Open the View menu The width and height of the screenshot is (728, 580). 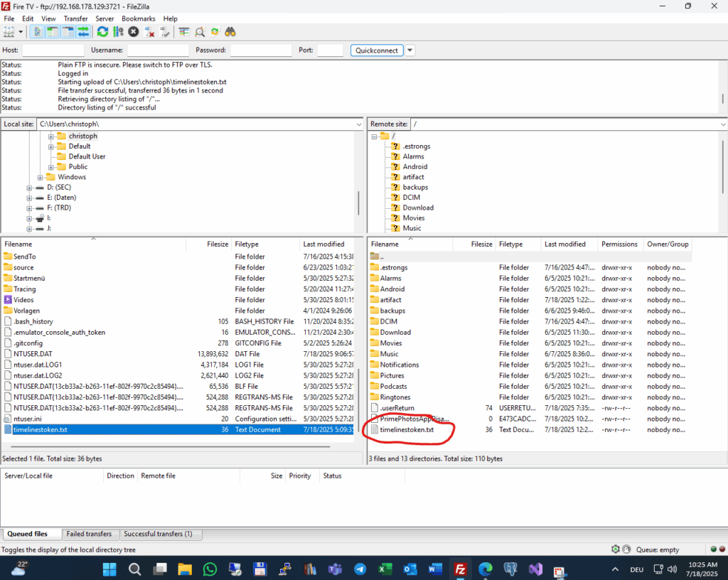(48, 18)
